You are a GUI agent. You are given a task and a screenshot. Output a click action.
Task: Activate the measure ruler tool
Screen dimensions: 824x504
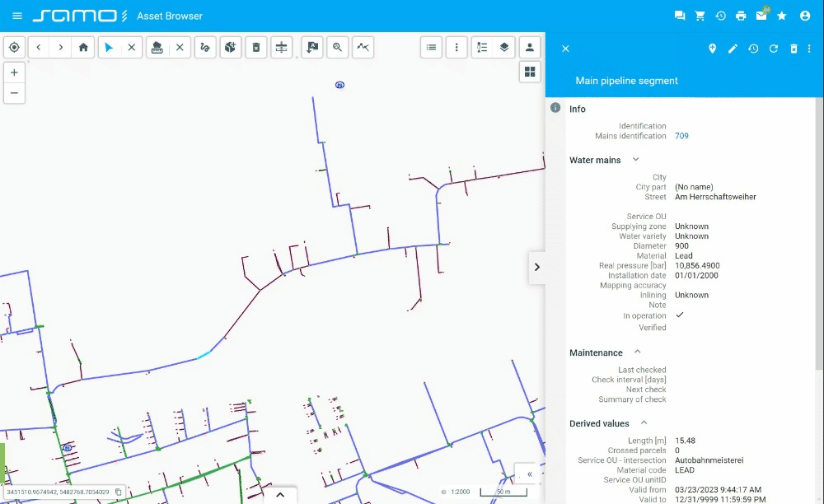pyautogui.click(x=157, y=47)
